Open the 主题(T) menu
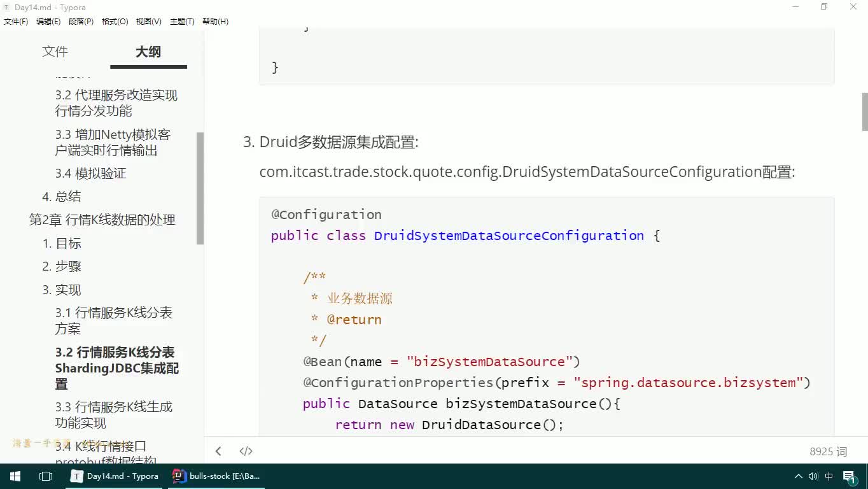Image resolution: width=868 pixels, height=489 pixels. [182, 22]
